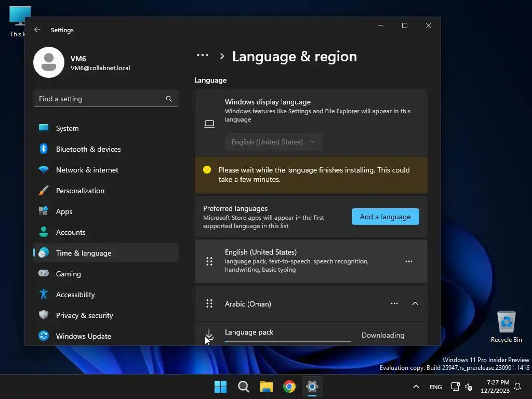Open File Explorer from the taskbar
This screenshot has width=532, height=399.
267,387
